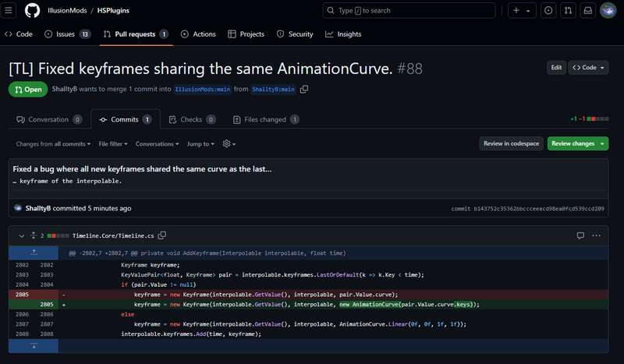Open the issues shortcut icon in header

(x=548, y=10)
